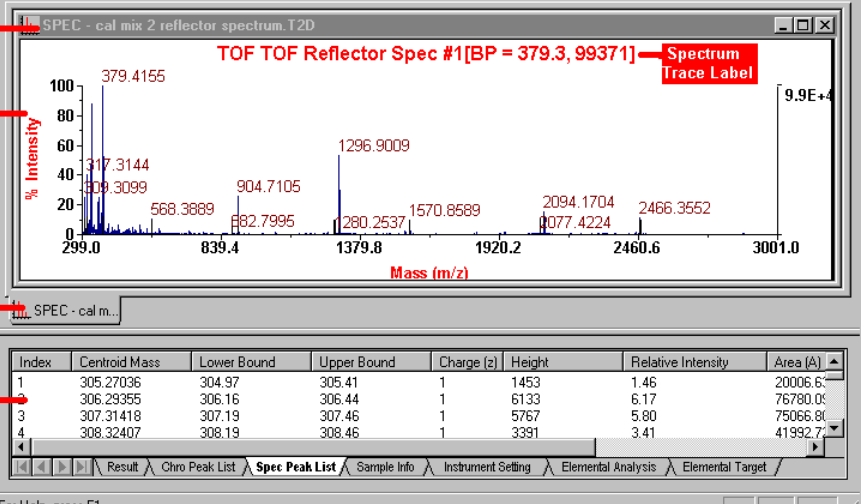This screenshot has height=504, width=867.
Task: Open the Chro Peak List tab
Action: [x=198, y=467]
